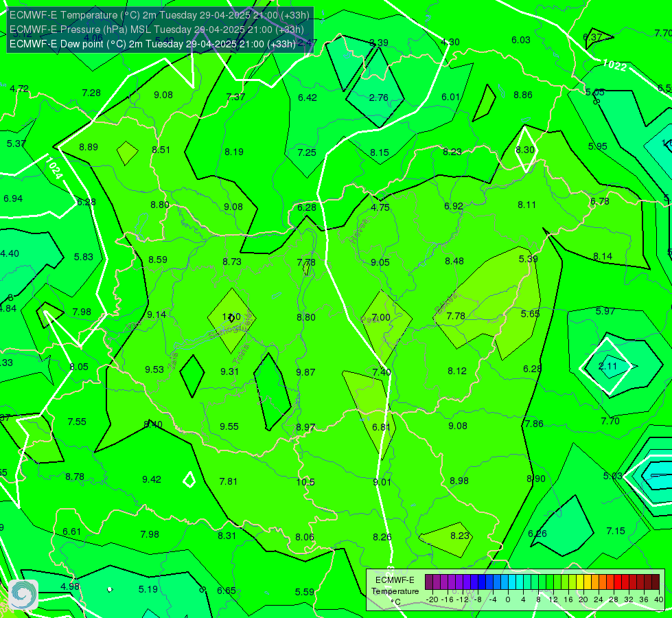Click the 9.01 dew point value

pos(382,483)
